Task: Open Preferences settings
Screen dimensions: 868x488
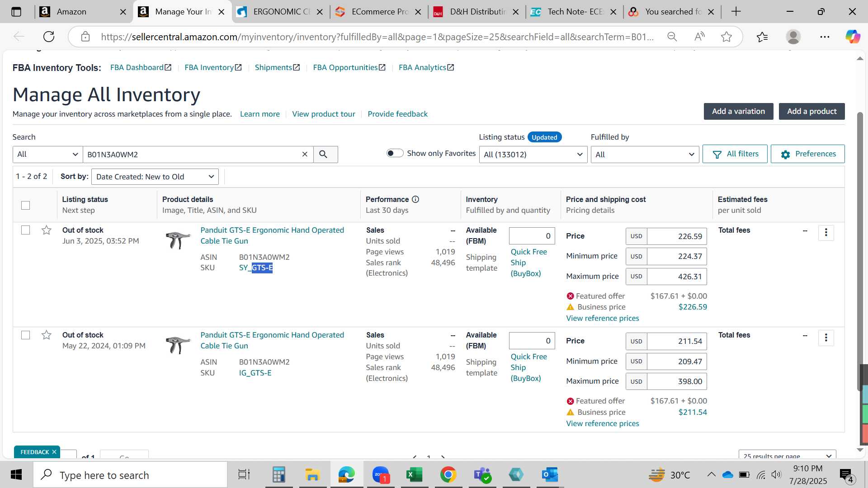Action: coord(807,154)
